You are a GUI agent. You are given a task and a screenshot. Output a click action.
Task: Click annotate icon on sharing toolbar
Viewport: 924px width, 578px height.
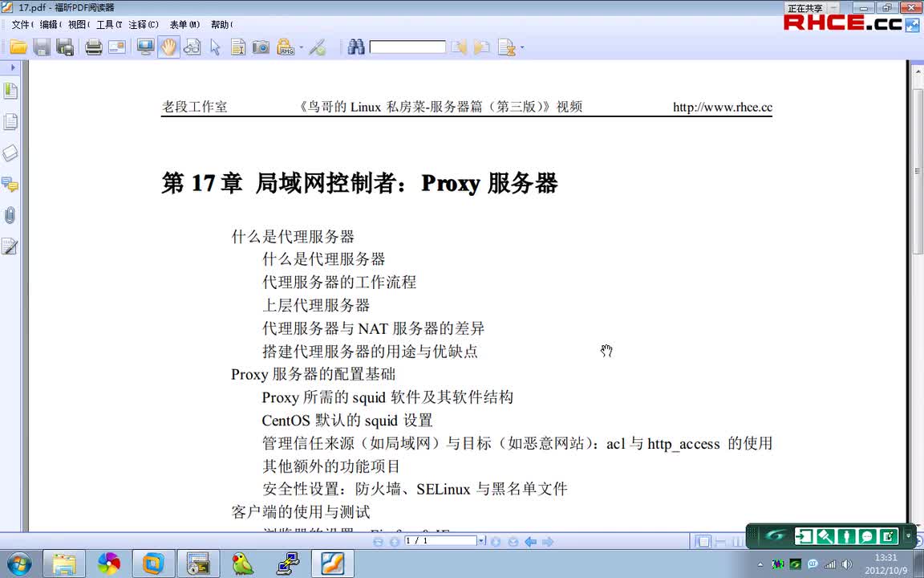pos(888,536)
